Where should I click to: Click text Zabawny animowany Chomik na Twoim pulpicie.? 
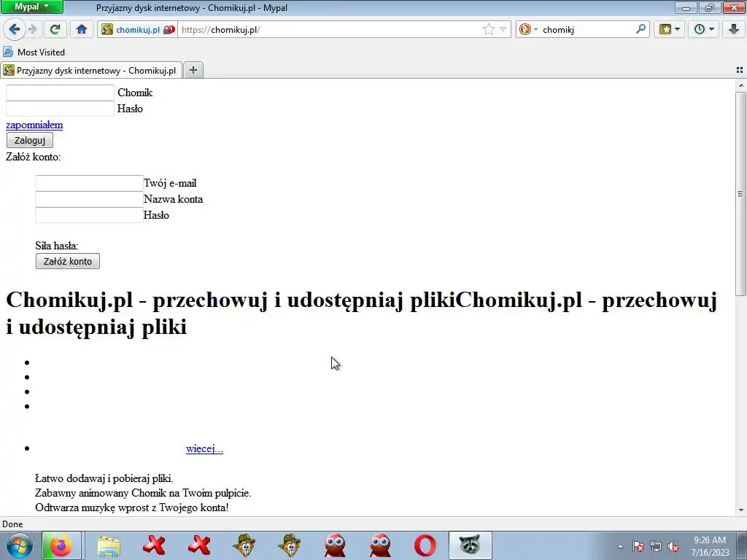(144, 493)
